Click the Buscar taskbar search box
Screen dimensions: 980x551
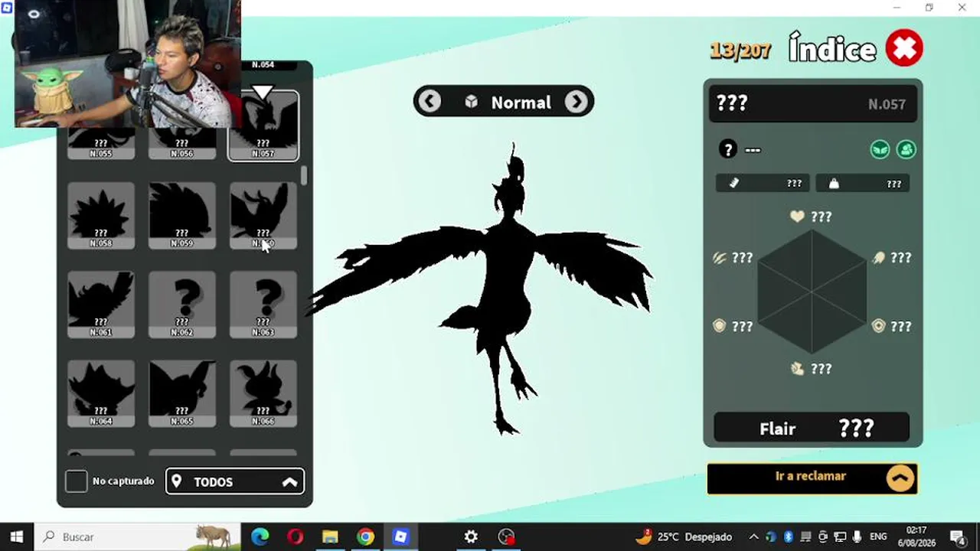point(139,536)
